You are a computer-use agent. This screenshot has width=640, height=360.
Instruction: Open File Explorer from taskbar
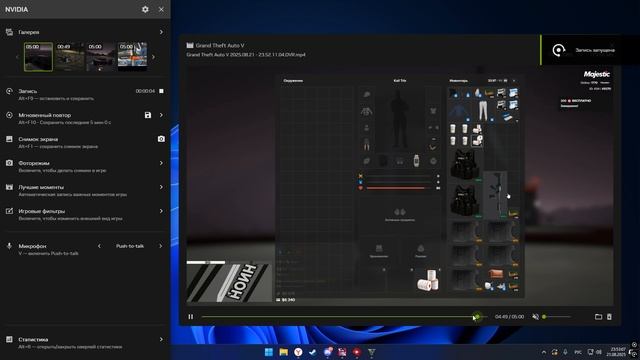click(283, 352)
